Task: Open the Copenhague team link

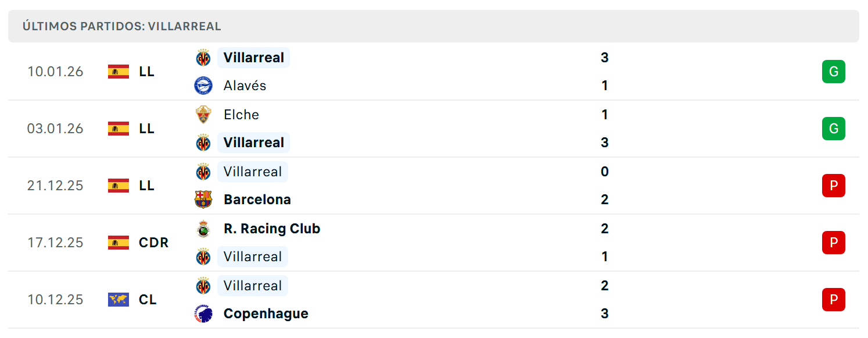Action: pos(266,314)
